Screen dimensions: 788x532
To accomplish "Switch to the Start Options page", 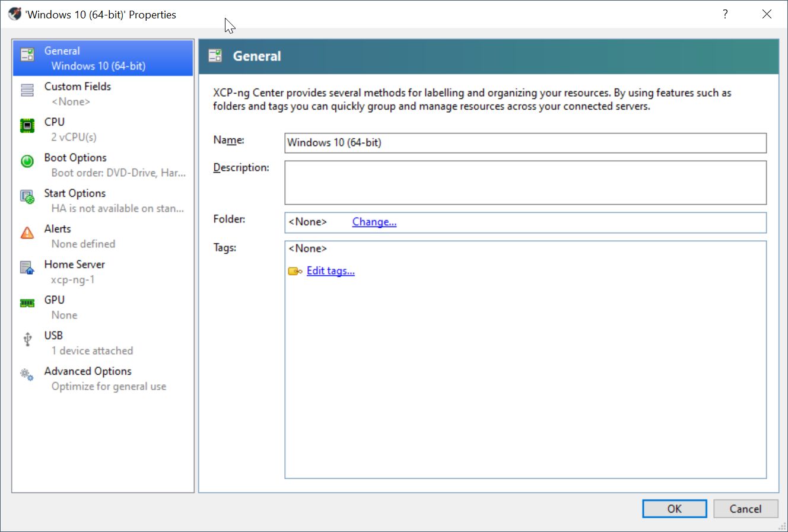I will (103, 200).
